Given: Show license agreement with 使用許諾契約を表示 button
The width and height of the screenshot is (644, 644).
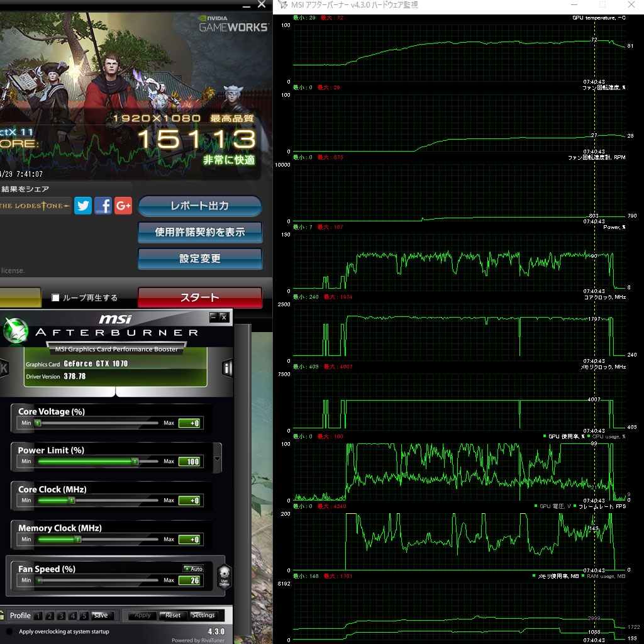Looking at the screenshot, I should pyautogui.click(x=200, y=233).
